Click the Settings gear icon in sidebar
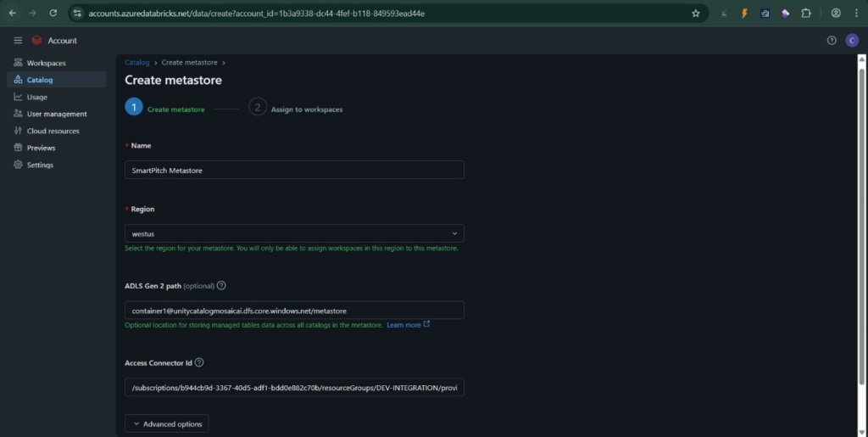 click(18, 165)
